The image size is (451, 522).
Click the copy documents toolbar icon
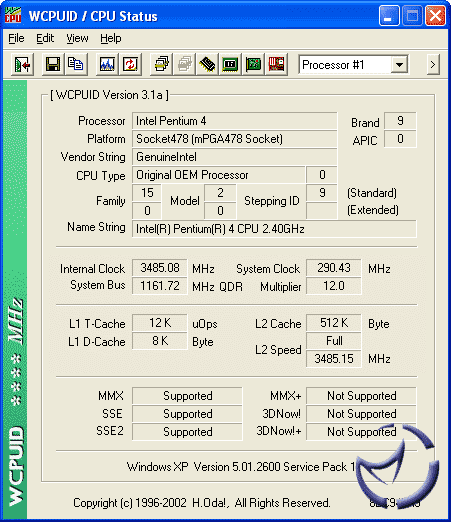pos(76,64)
